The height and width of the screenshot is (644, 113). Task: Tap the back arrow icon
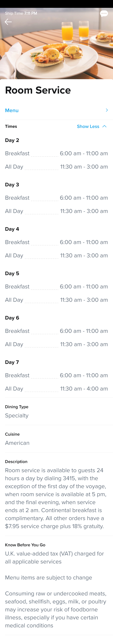8,22
